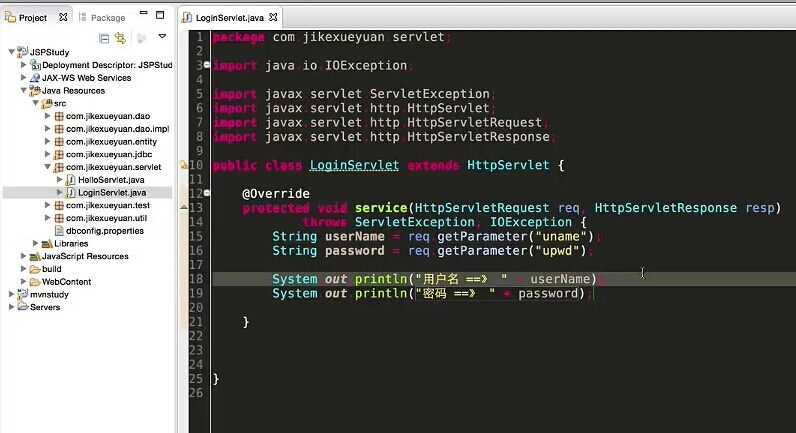Image resolution: width=796 pixels, height=433 pixels.
Task: Close the Project Explorer tab with its X
Action: [x=63, y=17]
